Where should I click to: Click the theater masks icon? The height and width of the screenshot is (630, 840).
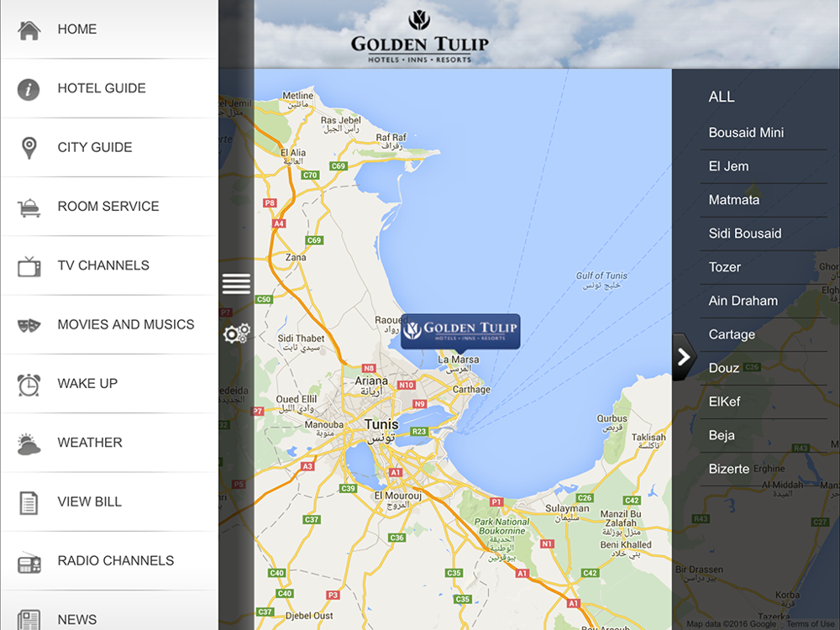(x=29, y=325)
